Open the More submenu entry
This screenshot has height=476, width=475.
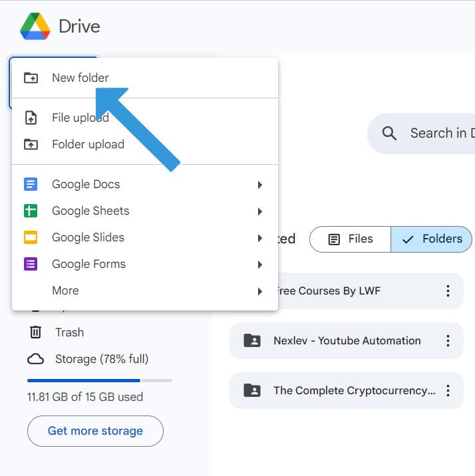tap(145, 291)
